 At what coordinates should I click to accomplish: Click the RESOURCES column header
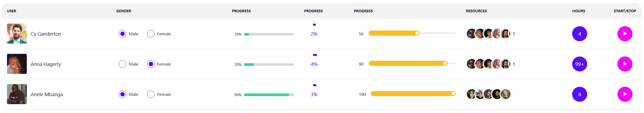pos(476,11)
